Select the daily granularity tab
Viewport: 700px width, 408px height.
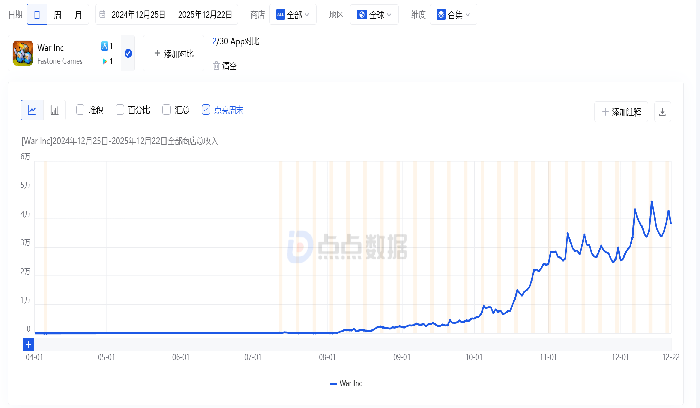[x=37, y=15]
